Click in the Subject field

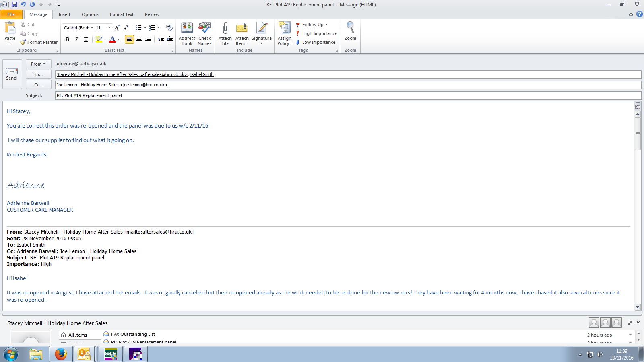(348, 95)
